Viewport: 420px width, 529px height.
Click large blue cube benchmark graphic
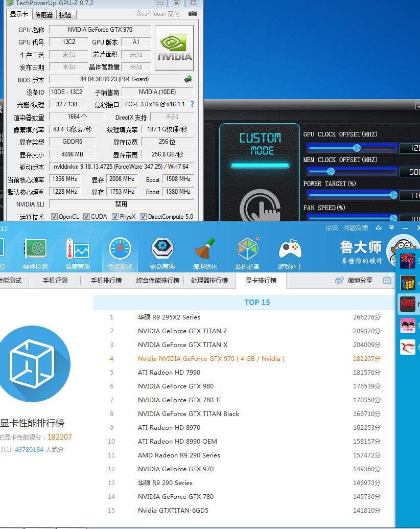click(x=32, y=364)
